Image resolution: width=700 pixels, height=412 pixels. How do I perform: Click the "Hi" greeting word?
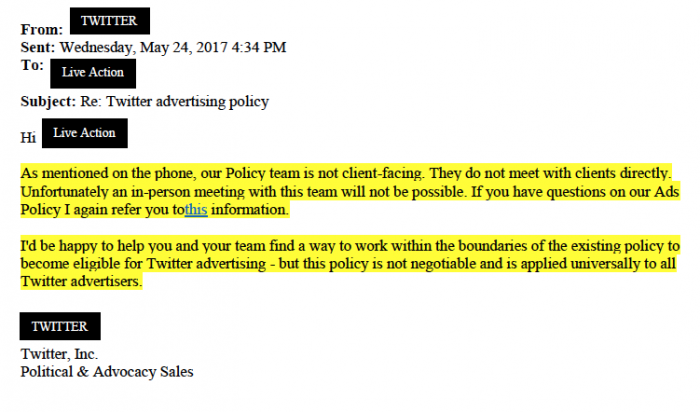(27, 136)
